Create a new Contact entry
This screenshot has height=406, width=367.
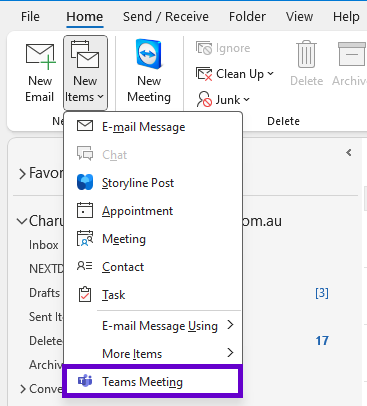[152, 267]
